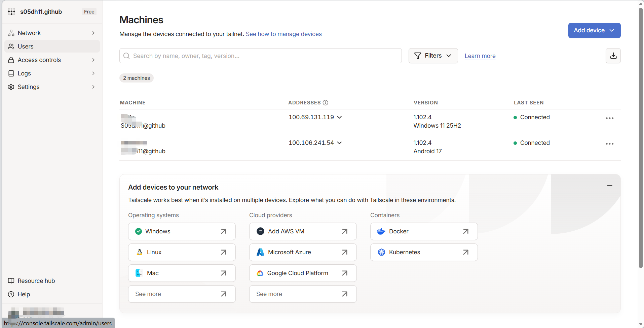The height and width of the screenshot is (328, 644).
Task: Click the Kubernetes wheel icon
Action: pyautogui.click(x=381, y=252)
